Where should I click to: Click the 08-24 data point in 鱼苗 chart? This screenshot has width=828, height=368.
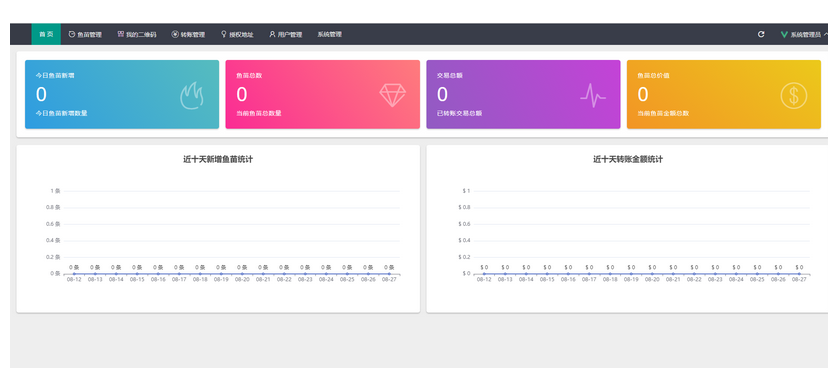tap(326, 273)
